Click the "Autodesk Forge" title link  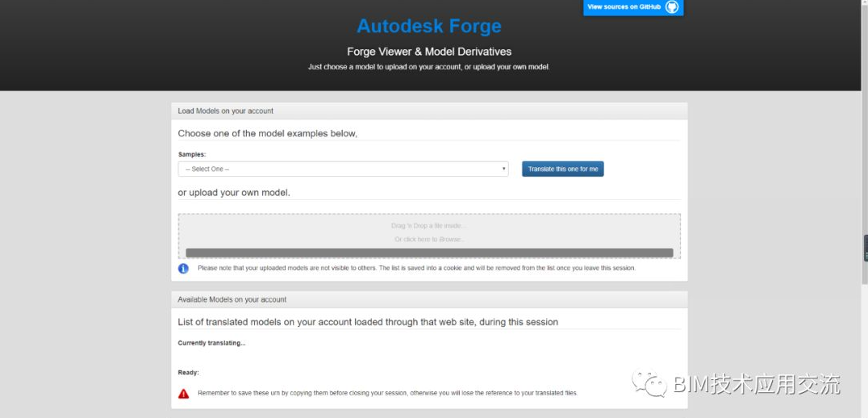click(x=429, y=26)
